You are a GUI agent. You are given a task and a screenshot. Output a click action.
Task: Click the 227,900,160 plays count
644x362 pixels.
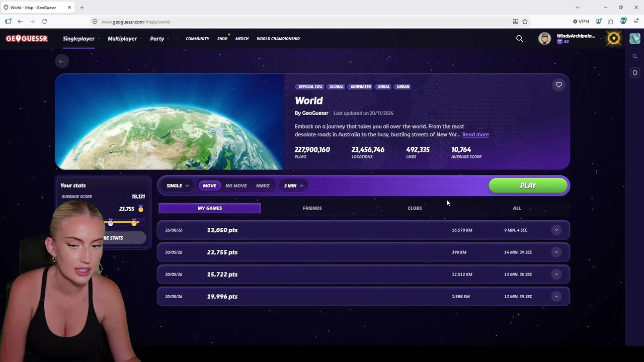pos(312,150)
